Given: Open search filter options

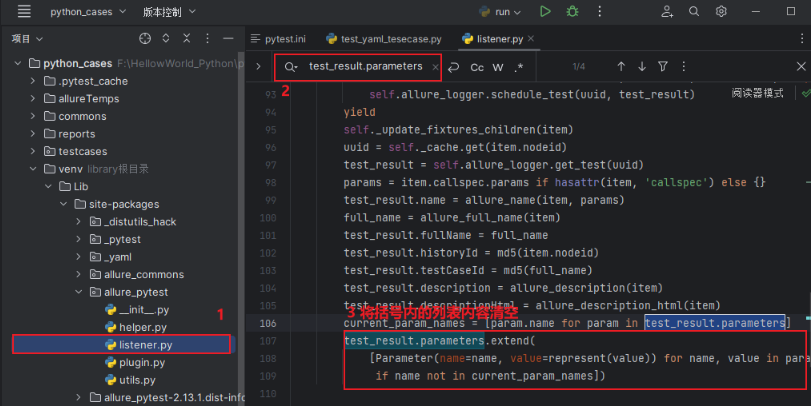Looking at the screenshot, I should (x=663, y=66).
